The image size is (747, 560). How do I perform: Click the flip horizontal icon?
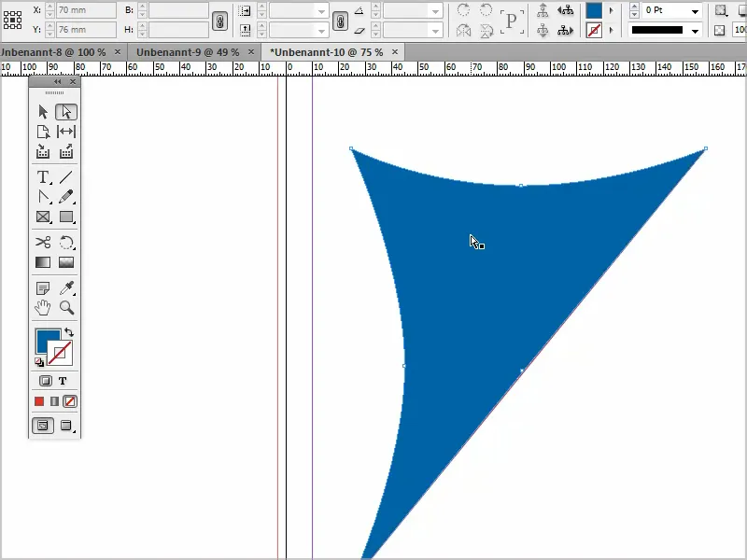tap(463, 31)
